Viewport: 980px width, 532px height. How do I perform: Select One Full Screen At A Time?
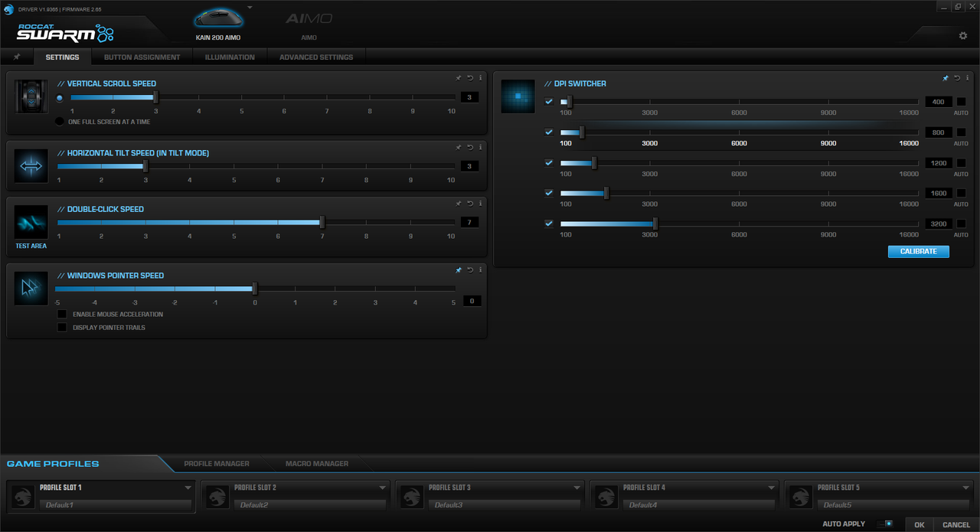tap(60, 122)
